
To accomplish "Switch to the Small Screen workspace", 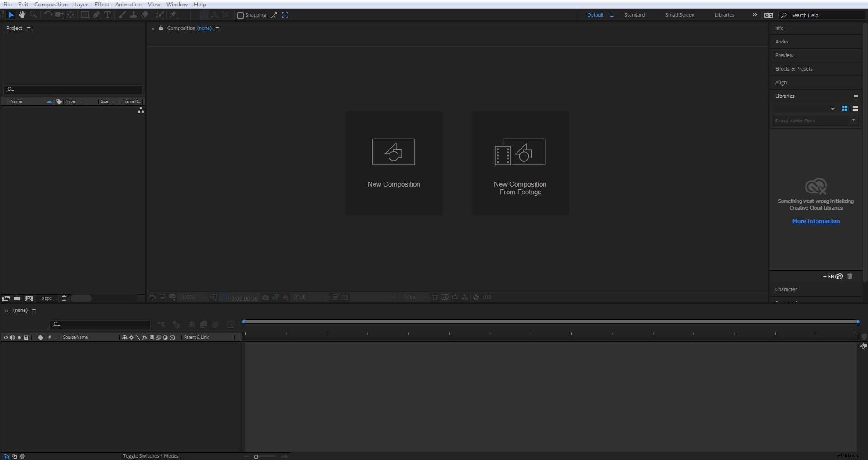I will click(679, 15).
